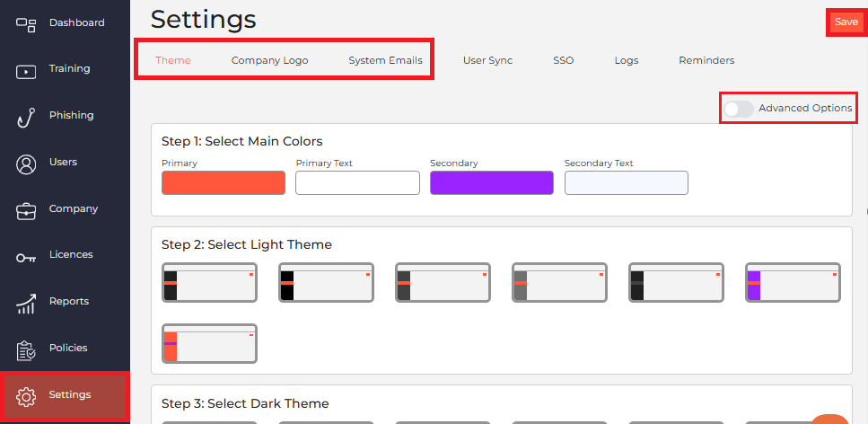Select light theme with pure black sidebar

(x=326, y=283)
